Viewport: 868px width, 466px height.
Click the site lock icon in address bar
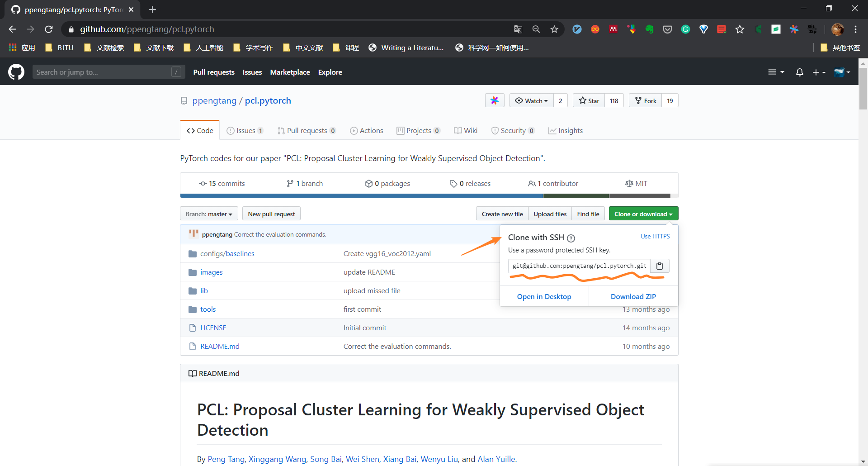coord(71,29)
